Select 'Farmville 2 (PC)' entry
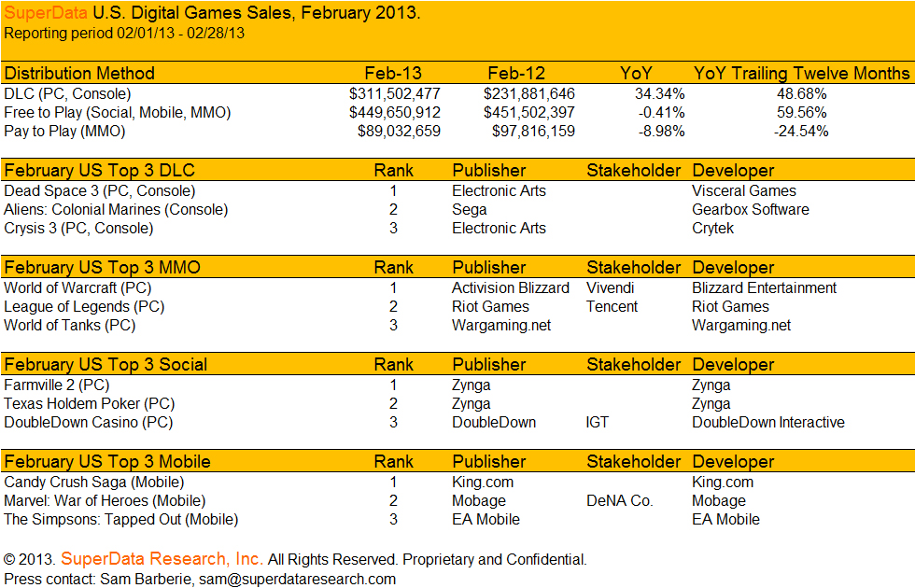 (x=57, y=385)
